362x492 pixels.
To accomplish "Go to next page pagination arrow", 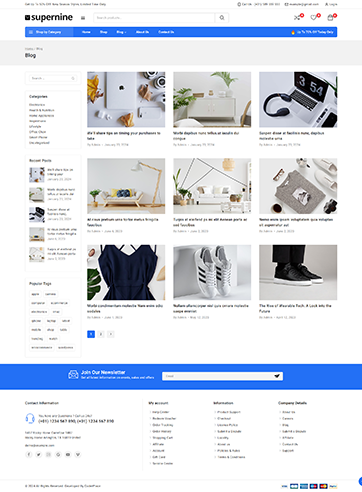I will click(x=111, y=334).
